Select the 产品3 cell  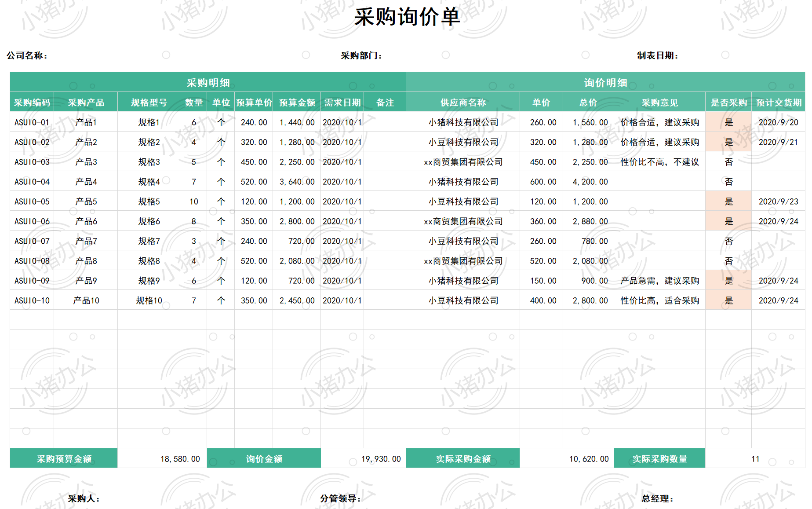point(86,162)
